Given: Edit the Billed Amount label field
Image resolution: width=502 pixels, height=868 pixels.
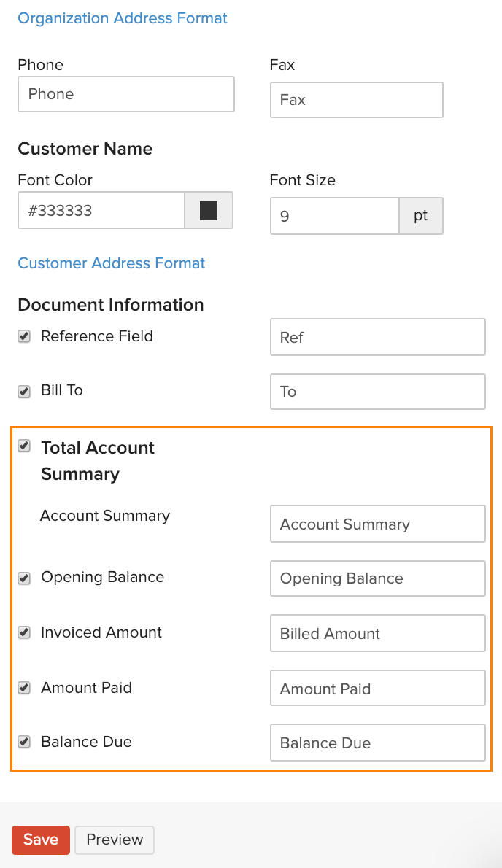Looking at the screenshot, I should [377, 634].
